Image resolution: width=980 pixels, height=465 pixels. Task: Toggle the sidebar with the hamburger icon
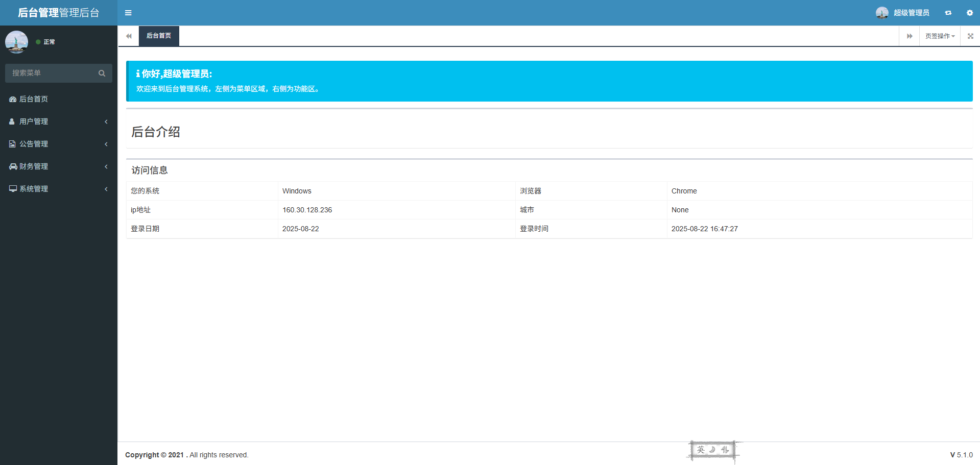point(128,13)
